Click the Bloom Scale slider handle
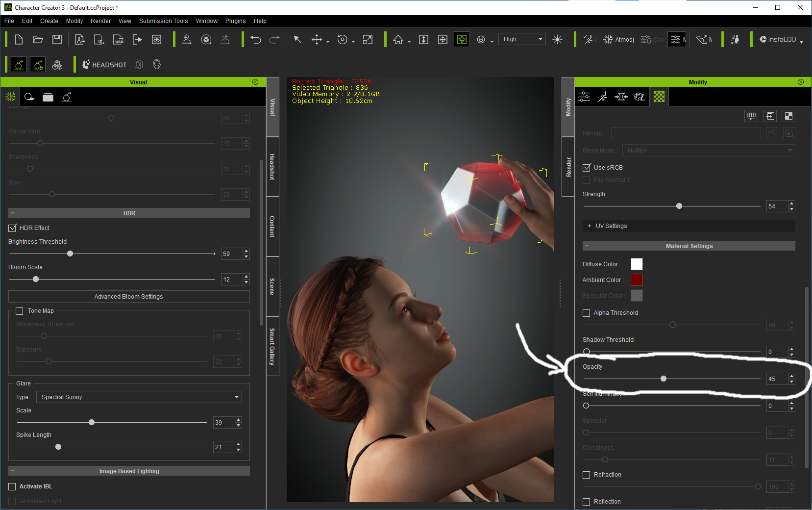Image resolution: width=812 pixels, height=510 pixels. (x=36, y=280)
